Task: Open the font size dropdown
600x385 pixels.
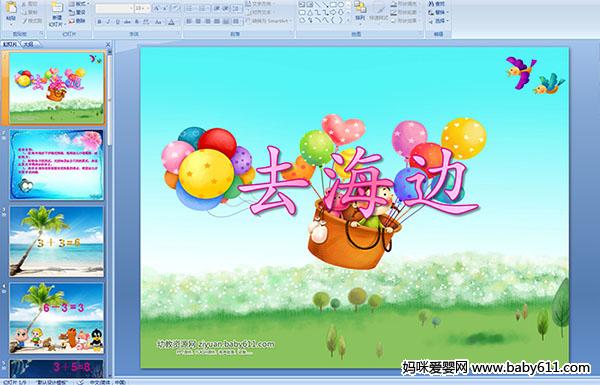Action: (142, 8)
